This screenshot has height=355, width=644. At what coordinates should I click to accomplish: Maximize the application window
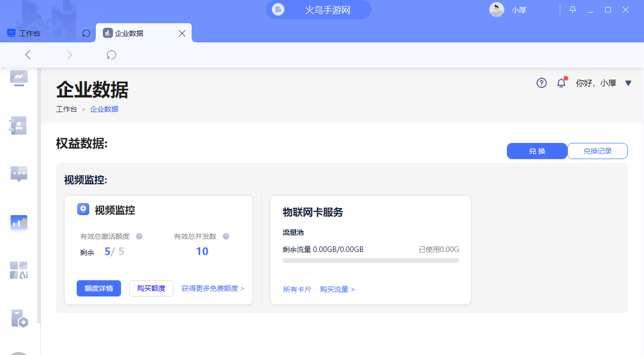click(608, 10)
